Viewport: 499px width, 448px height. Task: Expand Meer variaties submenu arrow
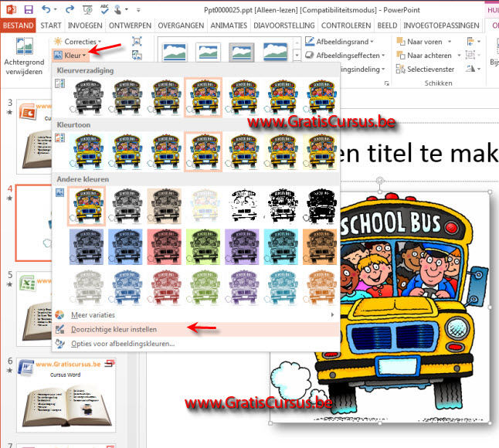[x=332, y=314]
